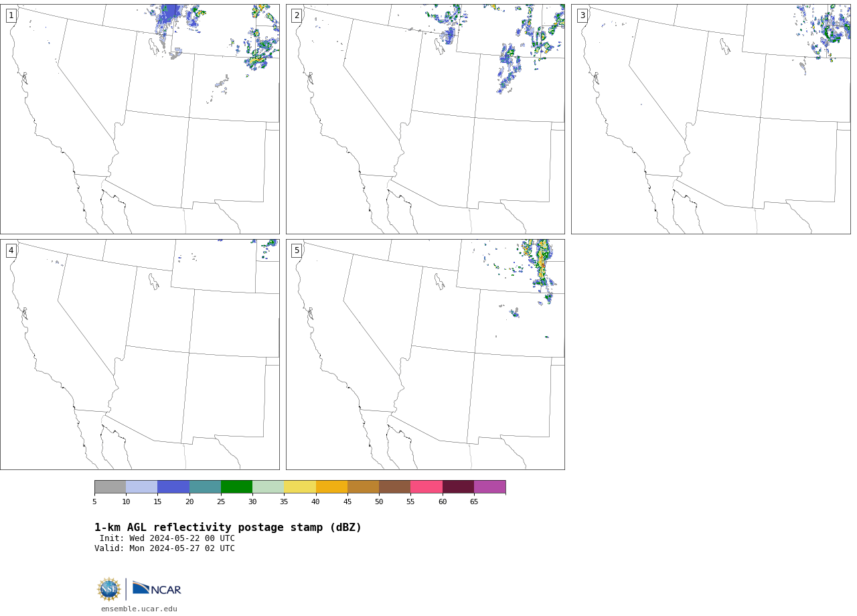Viewport: 857px width, 616px height.
Task: Click colorbar tick label 20
Action: click(x=189, y=502)
